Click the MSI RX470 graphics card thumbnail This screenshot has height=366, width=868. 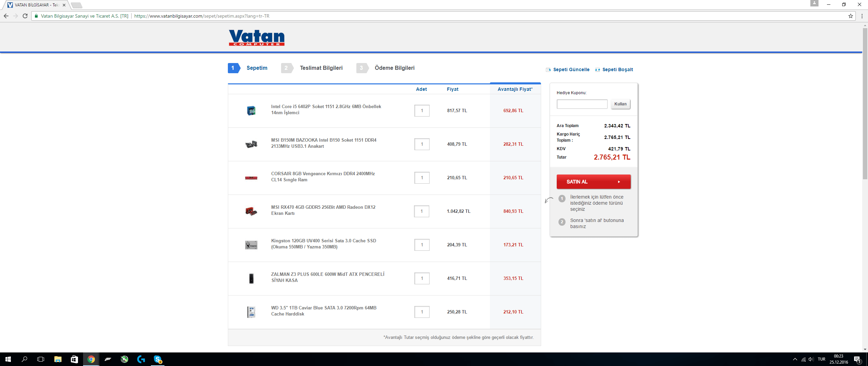tap(251, 211)
